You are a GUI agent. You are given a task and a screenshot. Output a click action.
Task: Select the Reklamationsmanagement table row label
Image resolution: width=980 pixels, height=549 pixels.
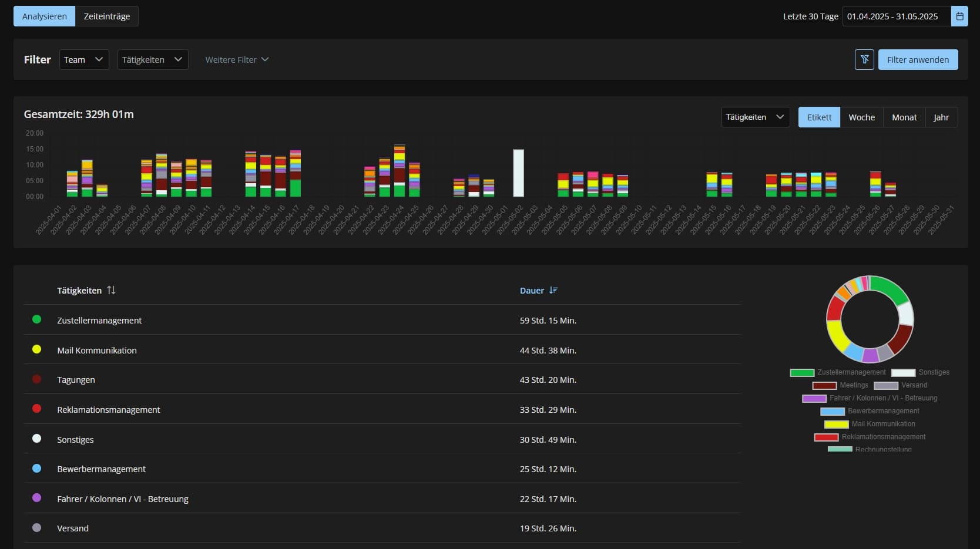point(108,410)
